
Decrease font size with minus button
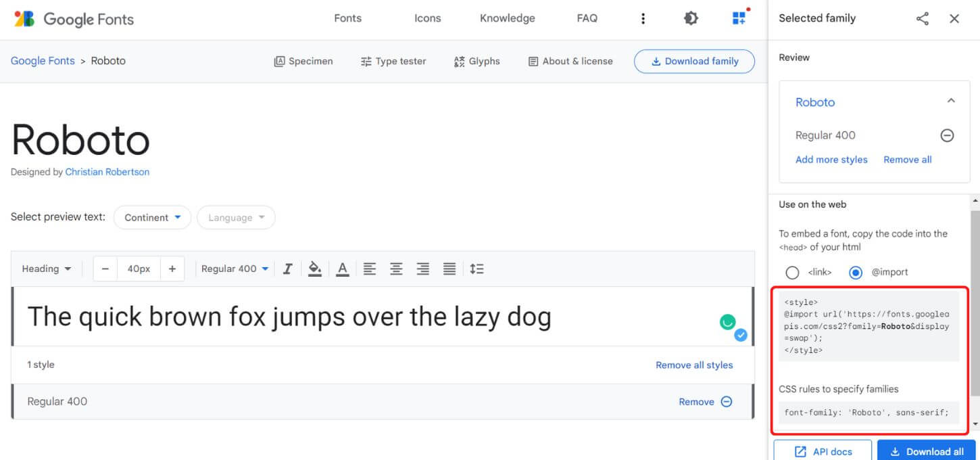point(105,269)
